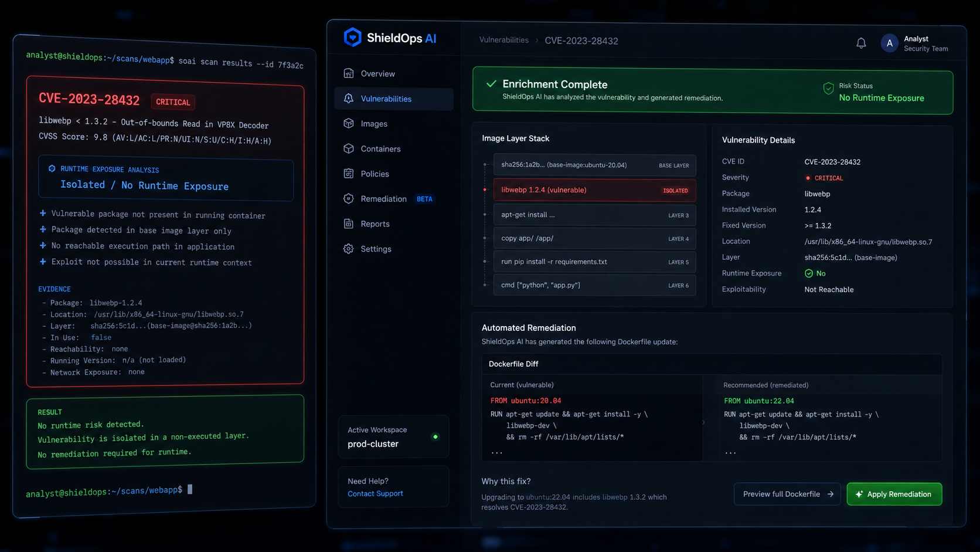
Task: Click Preview full Dockerfile button
Action: (787, 494)
